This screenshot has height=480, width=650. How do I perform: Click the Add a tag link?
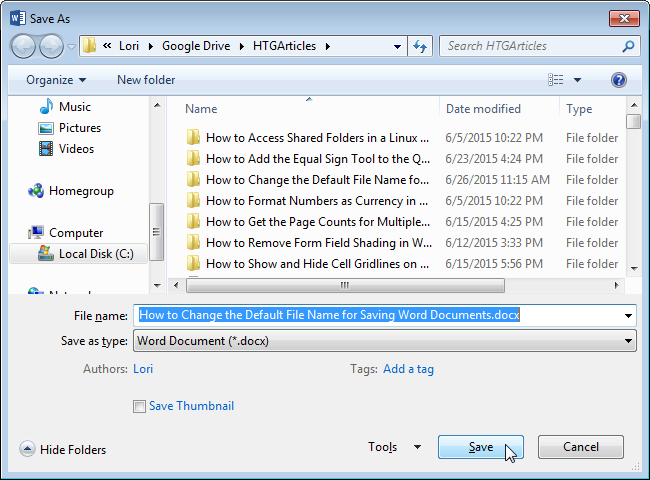tap(408, 369)
